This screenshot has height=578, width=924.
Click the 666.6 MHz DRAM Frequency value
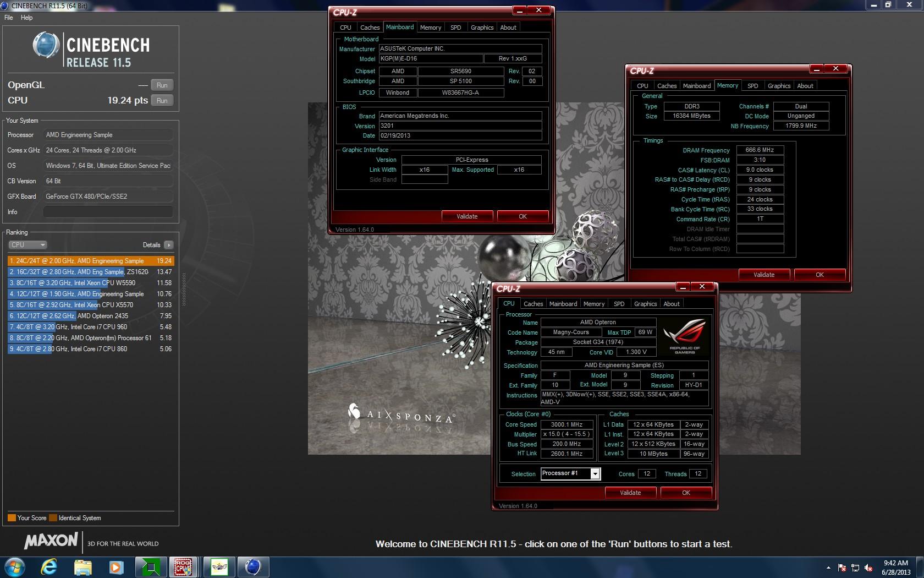tap(760, 150)
